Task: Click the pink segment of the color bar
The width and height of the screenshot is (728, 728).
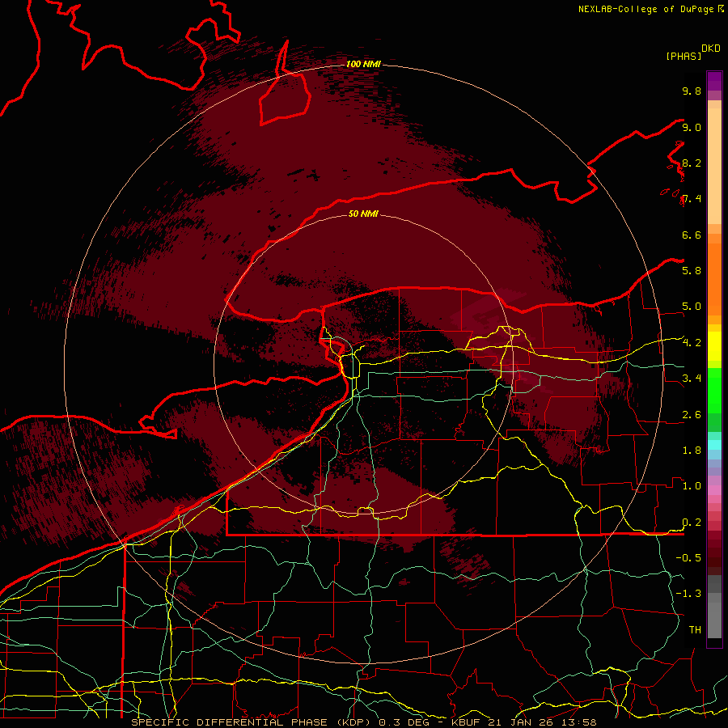Action: tap(714, 490)
